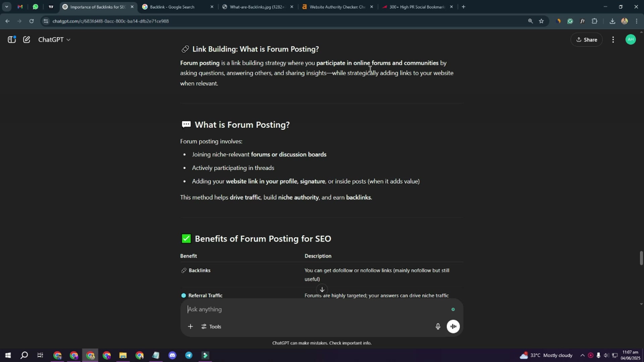Click the Description column header
This screenshot has height=362, width=644.
pyautogui.click(x=318, y=256)
